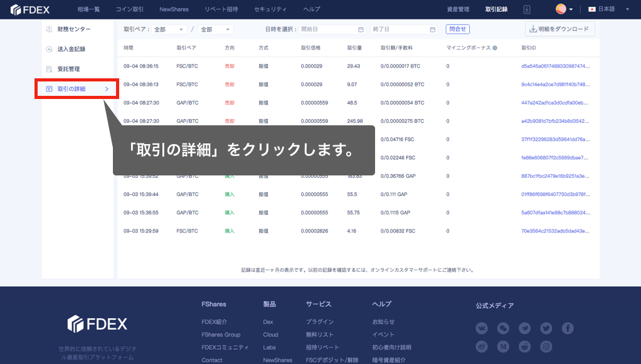The image size is (641, 364).
Task: Click the 受託管理 sidebar icon
Action: [49, 69]
